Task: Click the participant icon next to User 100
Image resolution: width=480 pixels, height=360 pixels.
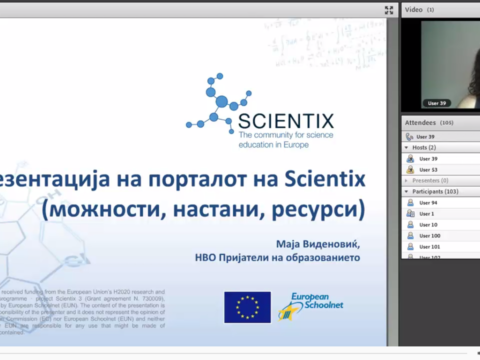Action: [410, 236]
